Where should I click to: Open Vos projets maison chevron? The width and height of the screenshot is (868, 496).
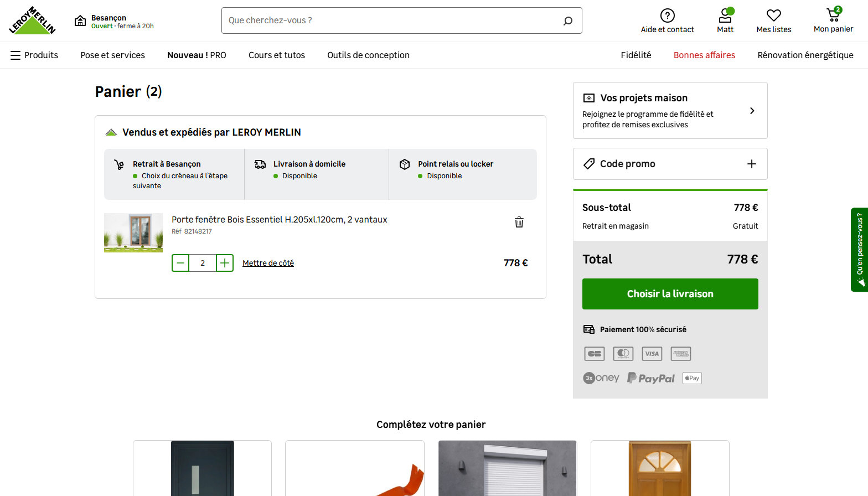[752, 111]
